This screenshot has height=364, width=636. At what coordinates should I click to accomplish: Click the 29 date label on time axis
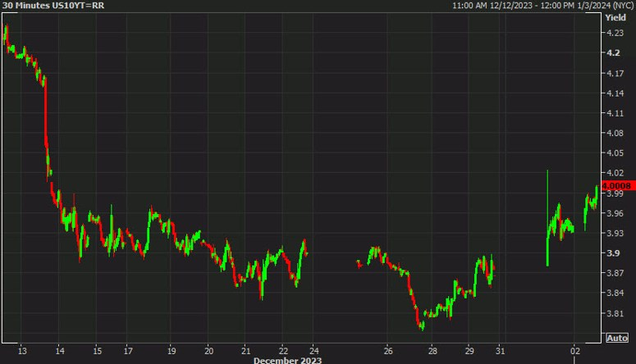[469, 351]
